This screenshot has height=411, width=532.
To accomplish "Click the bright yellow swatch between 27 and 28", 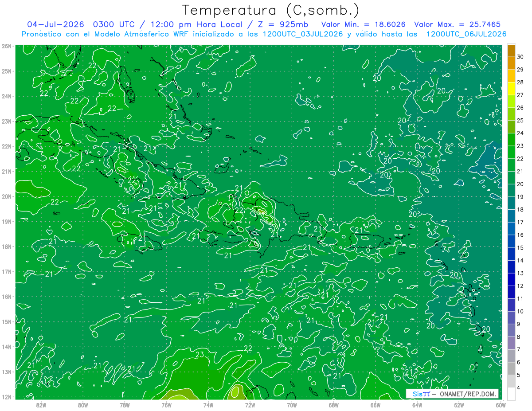I will [511, 89].
